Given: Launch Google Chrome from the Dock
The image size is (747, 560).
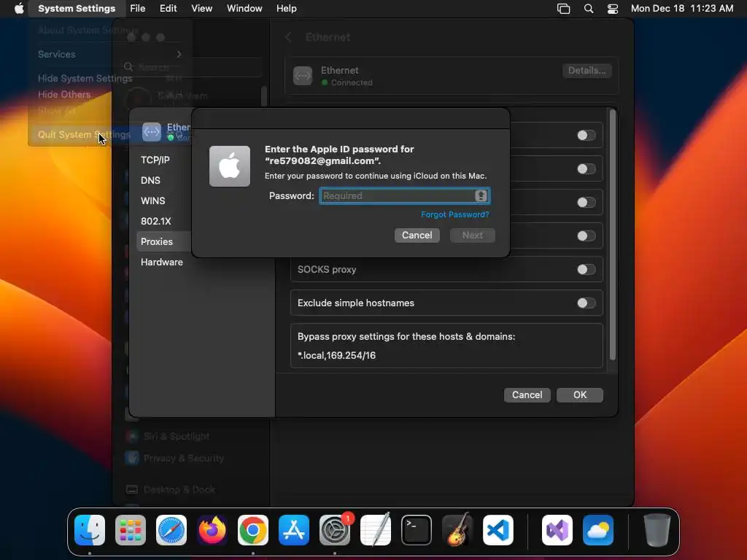Looking at the screenshot, I should pyautogui.click(x=253, y=530).
